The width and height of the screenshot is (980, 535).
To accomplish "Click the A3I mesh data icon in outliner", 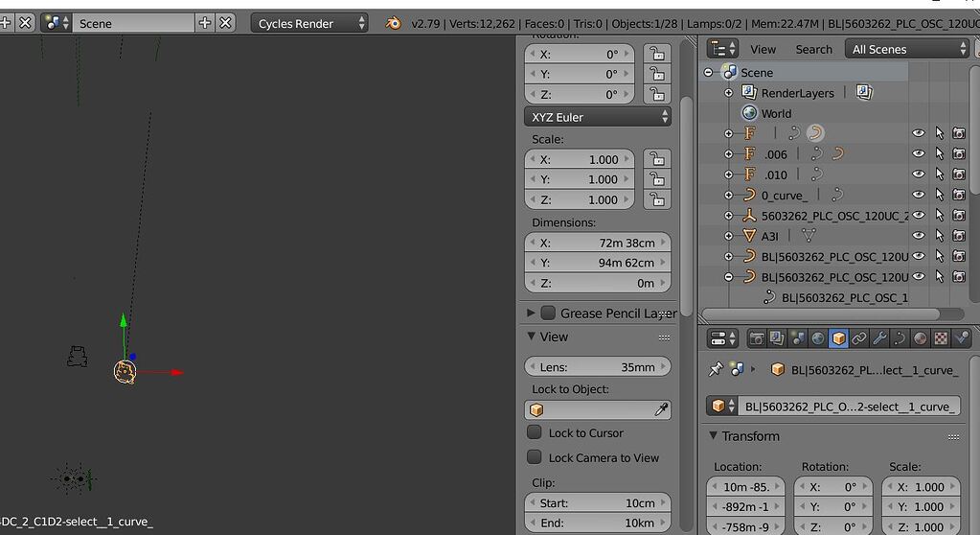I will click(x=809, y=236).
